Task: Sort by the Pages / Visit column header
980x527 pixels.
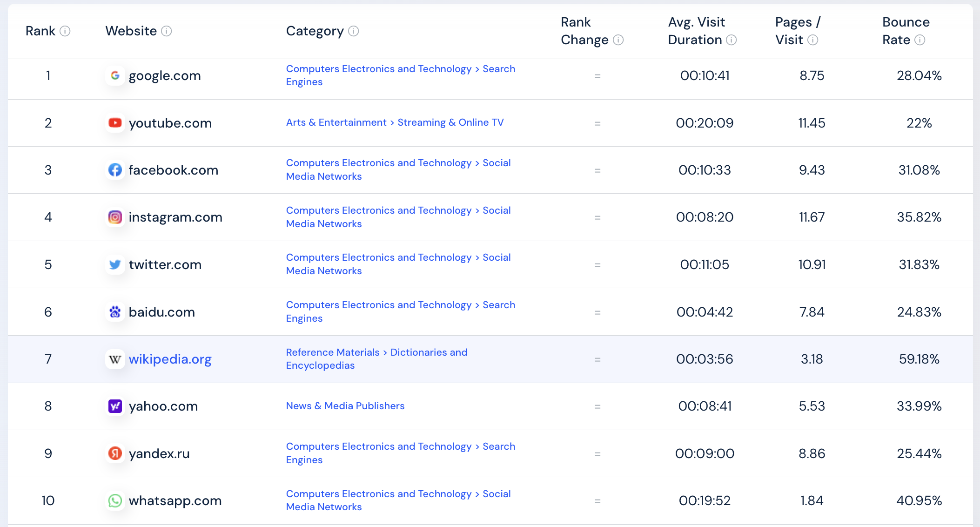Action: pos(797,31)
